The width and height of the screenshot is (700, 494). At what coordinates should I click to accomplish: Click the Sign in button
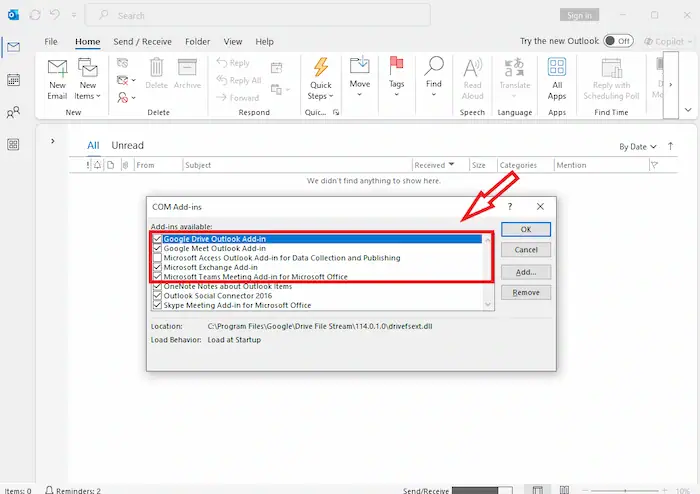(x=579, y=15)
